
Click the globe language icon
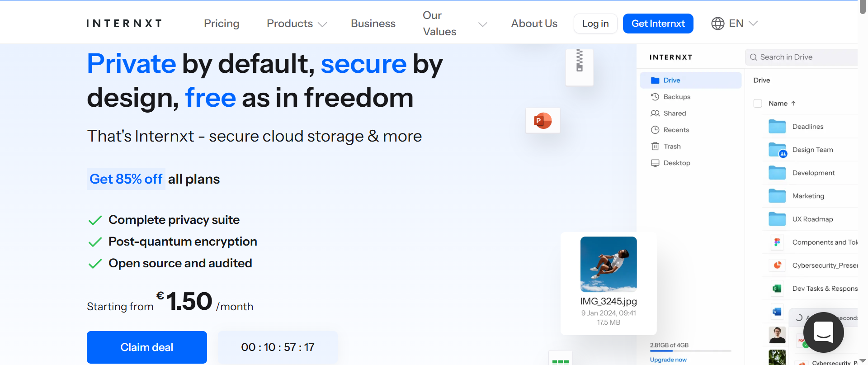717,24
